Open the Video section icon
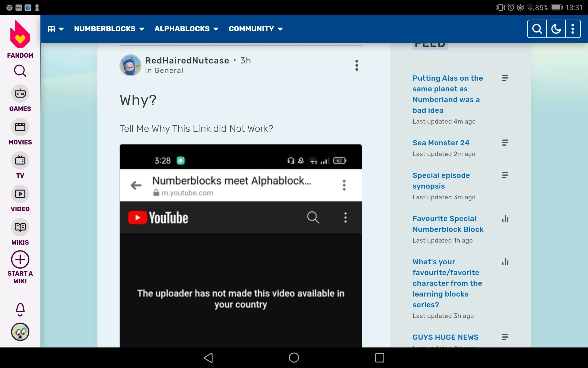Screen dimensions: 588x368 (20, 194)
